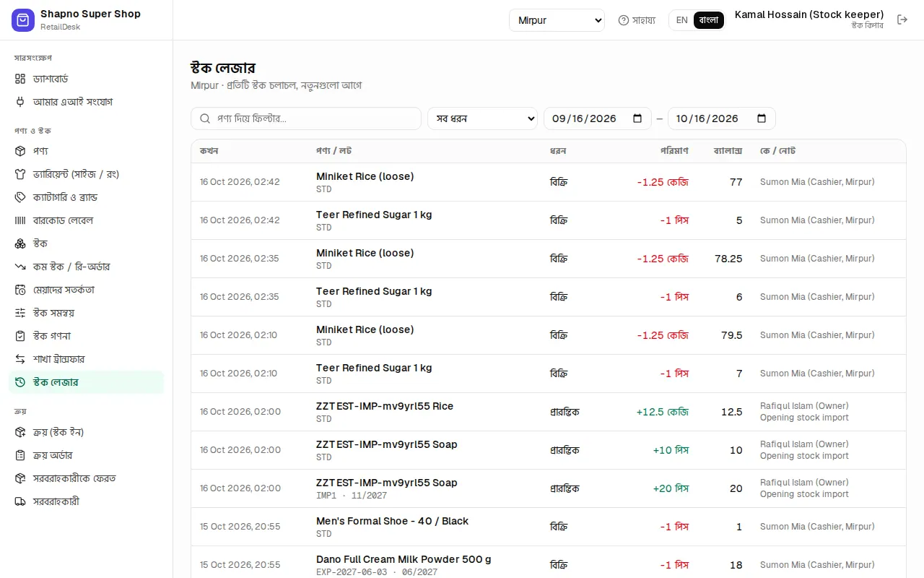Click the package icon for ক্রয় (স্টক ইন)

tap(20, 432)
